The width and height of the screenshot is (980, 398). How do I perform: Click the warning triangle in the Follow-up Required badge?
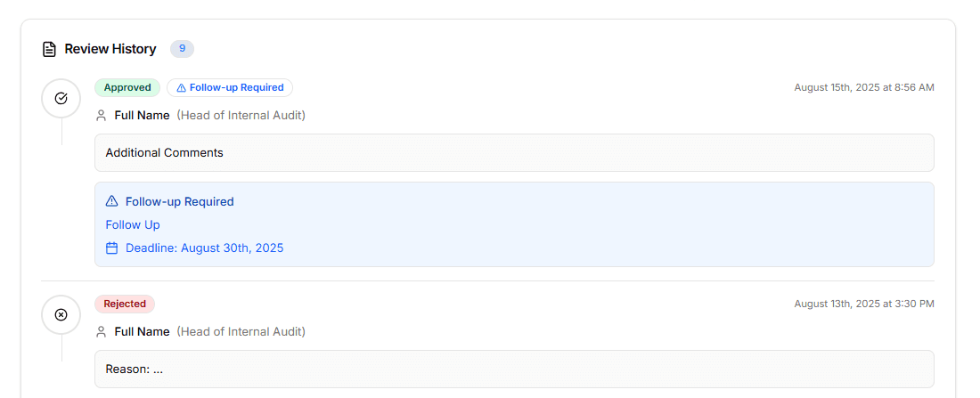pos(182,88)
